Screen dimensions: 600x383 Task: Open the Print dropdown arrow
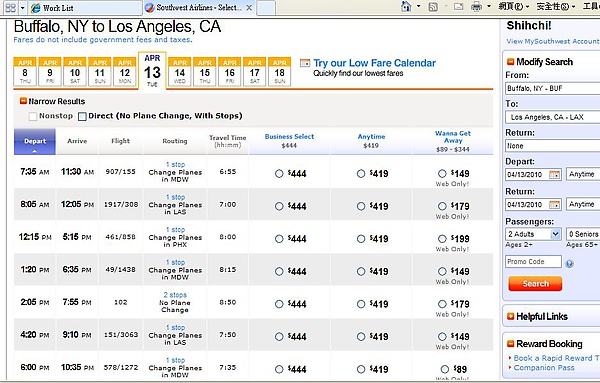point(489,7)
